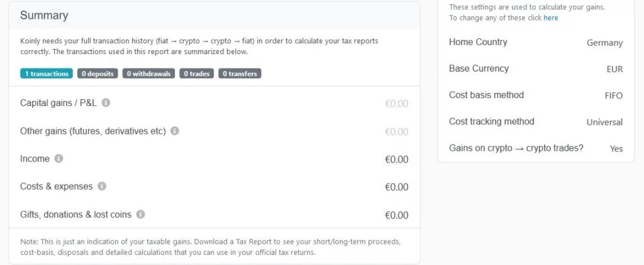Click info icon next to Other gains
Viewport: 644px width, 265px height.
pos(175,131)
